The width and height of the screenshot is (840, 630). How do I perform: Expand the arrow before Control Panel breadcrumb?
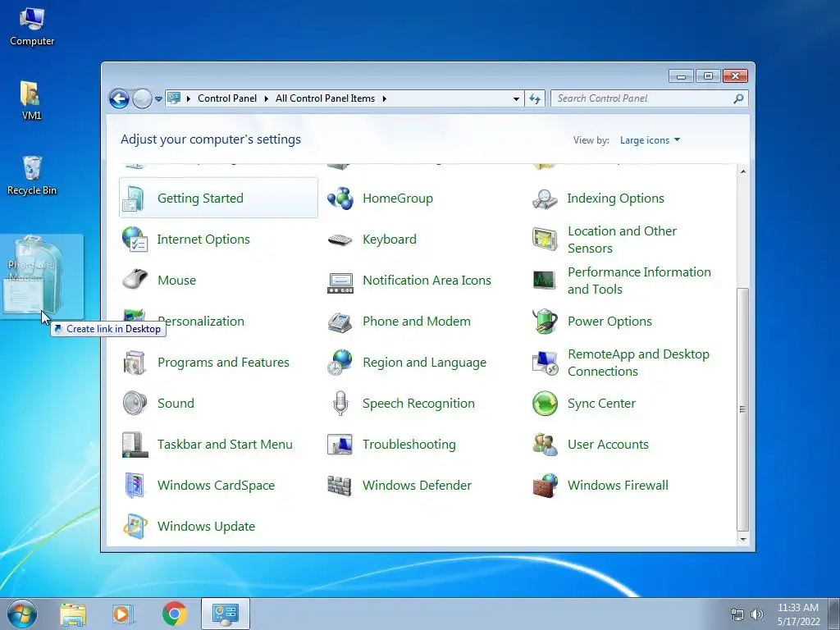tap(189, 98)
